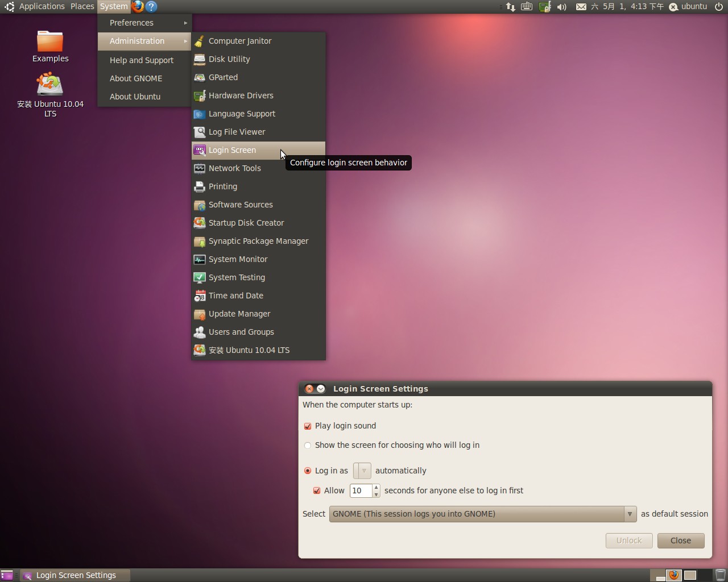Toggle the Play login sound checkbox
The width and height of the screenshot is (728, 582).
[x=308, y=426]
